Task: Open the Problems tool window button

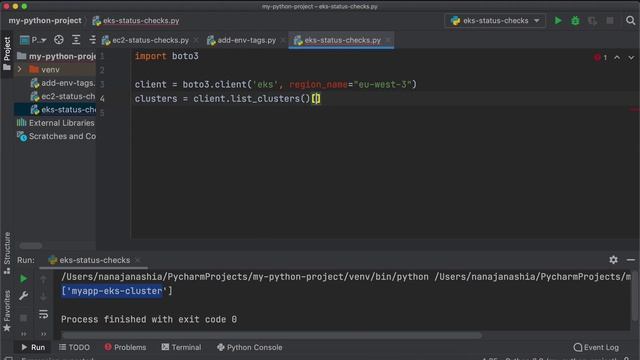Action: pos(125,347)
